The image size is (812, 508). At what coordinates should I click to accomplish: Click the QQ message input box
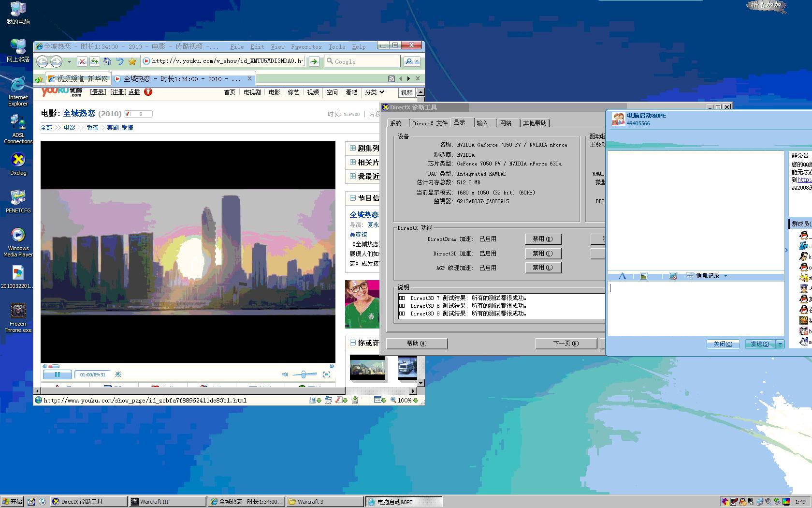tap(696, 308)
